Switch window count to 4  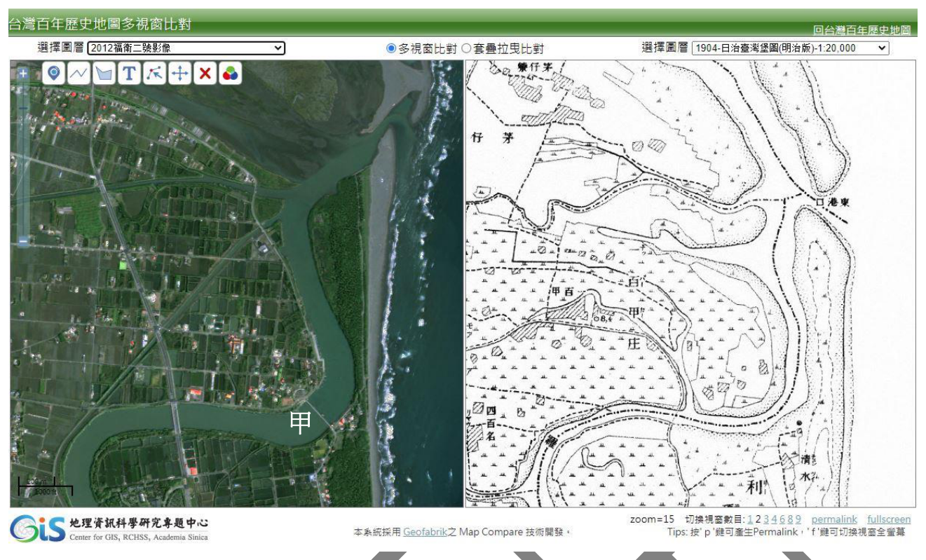tap(774, 519)
